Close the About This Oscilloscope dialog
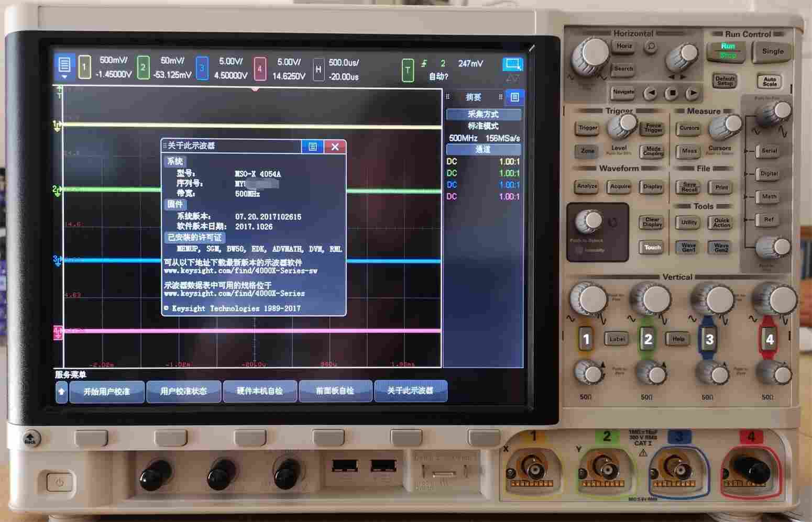The image size is (812, 522). 335,147
